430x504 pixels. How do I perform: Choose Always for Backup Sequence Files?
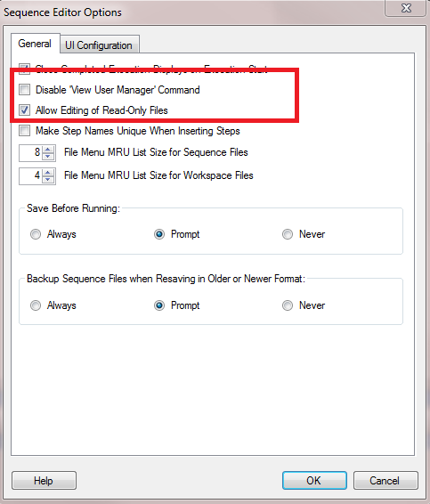(36, 305)
